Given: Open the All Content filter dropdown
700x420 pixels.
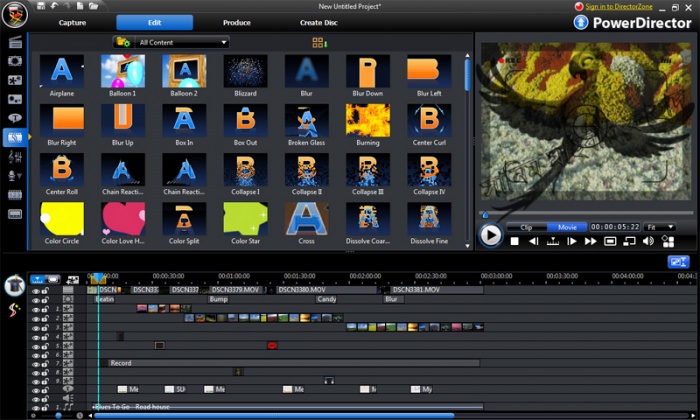Looking at the screenshot, I should click(184, 43).
